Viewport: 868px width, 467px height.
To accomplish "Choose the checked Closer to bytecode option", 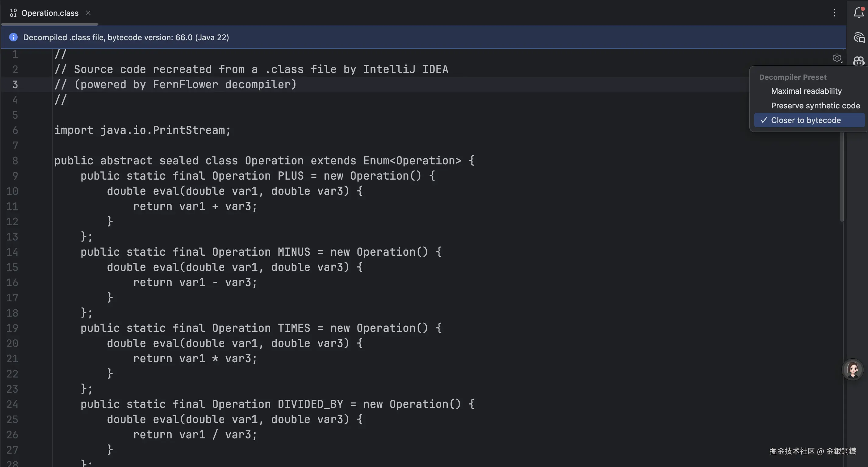I will point(806,120).
